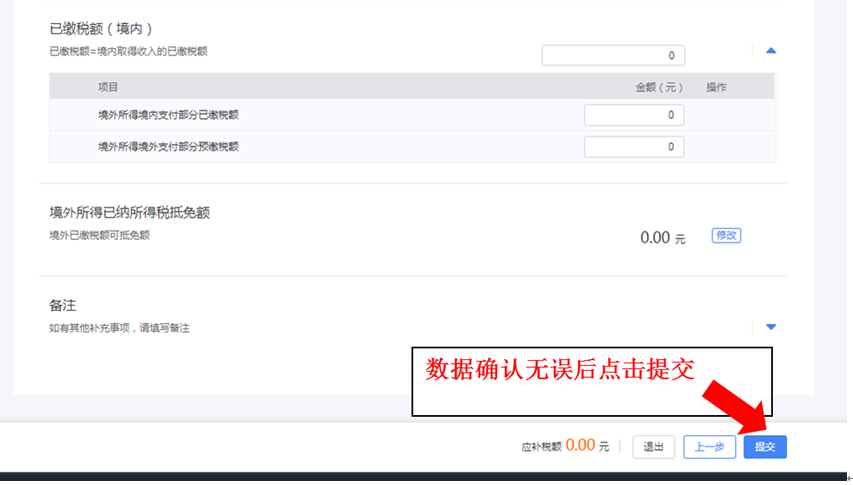Select the 已缴税额（境内）heading
Image resolution: width=853 pixels, height=485 pixels.
point(101,28)
